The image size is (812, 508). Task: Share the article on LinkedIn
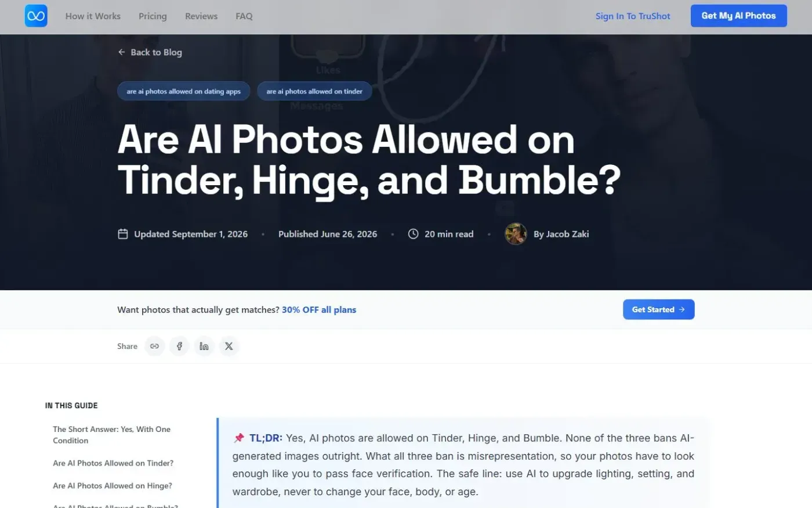(x=204, y=346)
